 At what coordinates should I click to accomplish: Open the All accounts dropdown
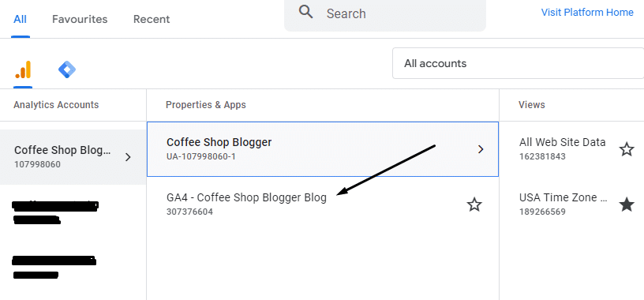(518, 63)
